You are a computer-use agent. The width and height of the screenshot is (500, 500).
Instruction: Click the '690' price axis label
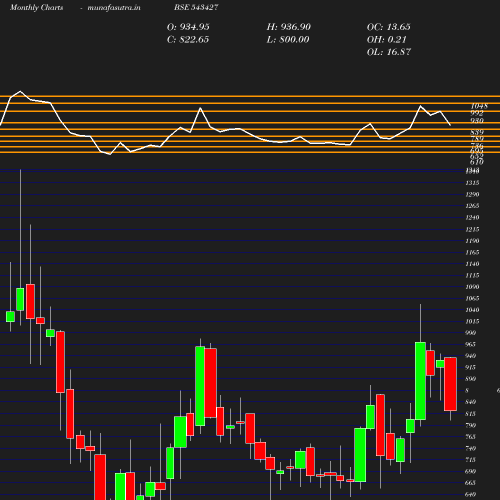coord(471,471)
